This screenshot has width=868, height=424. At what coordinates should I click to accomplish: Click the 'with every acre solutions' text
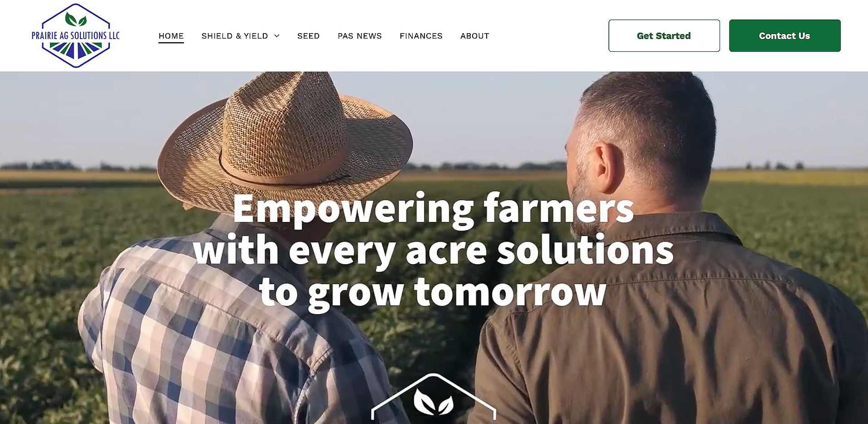click(x=433, y=251)
